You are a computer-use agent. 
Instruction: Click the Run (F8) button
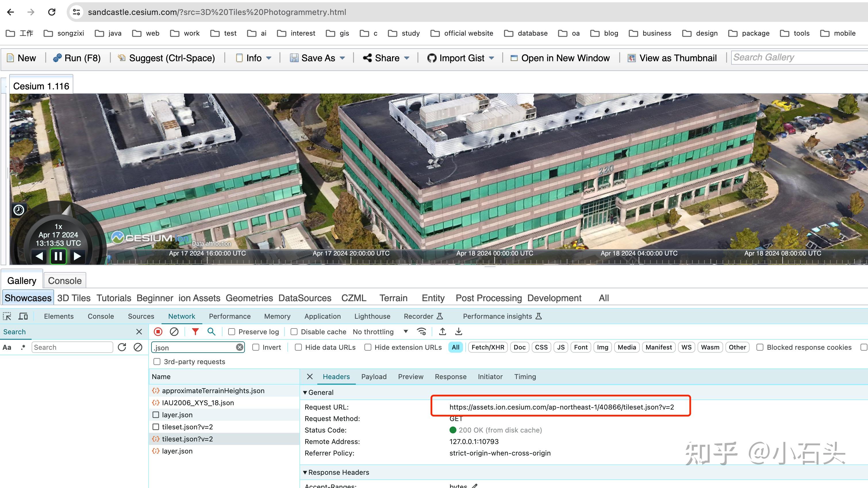point(77,58)
